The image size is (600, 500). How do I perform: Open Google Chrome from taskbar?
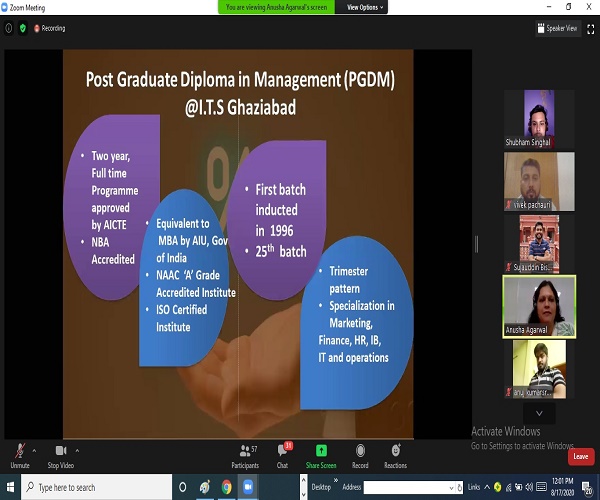pos(227,487)
